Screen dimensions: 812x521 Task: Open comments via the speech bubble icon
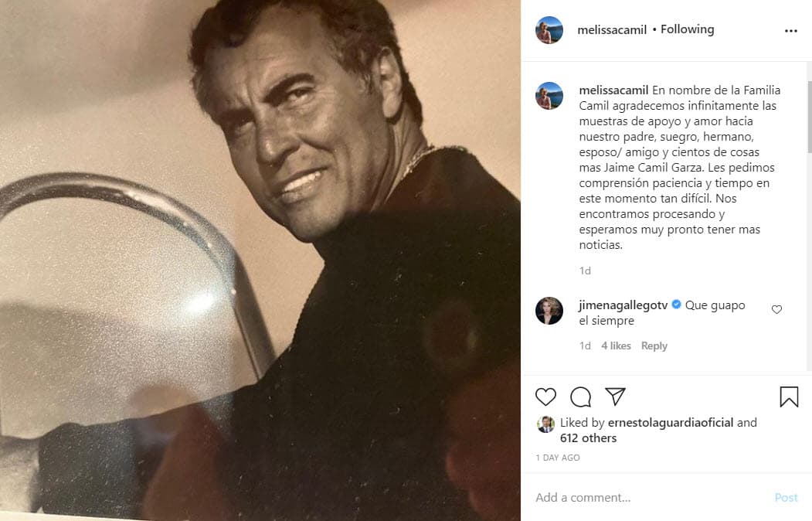(580, 397)
